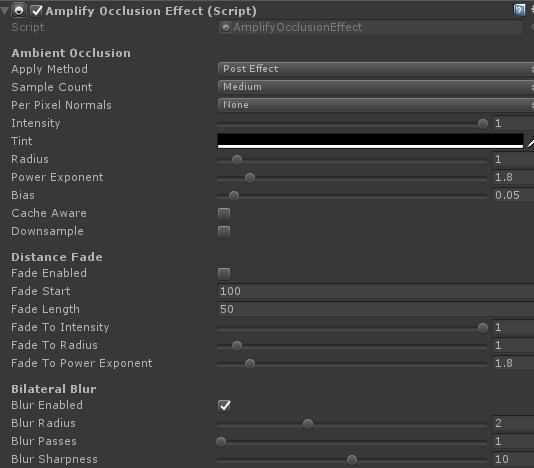Click the Fade Length input field
The width and height of the screenshot is (534, 468).
[376, 310]
